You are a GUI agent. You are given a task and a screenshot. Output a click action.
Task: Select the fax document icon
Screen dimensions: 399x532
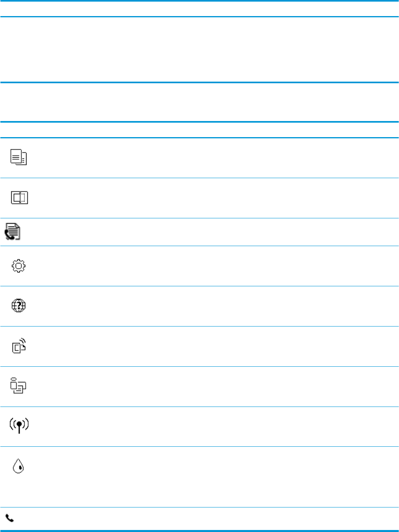(12, 232)
